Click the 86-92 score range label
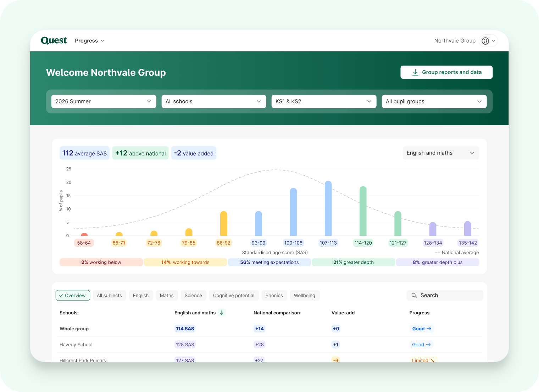 click(x=223, y=243)
